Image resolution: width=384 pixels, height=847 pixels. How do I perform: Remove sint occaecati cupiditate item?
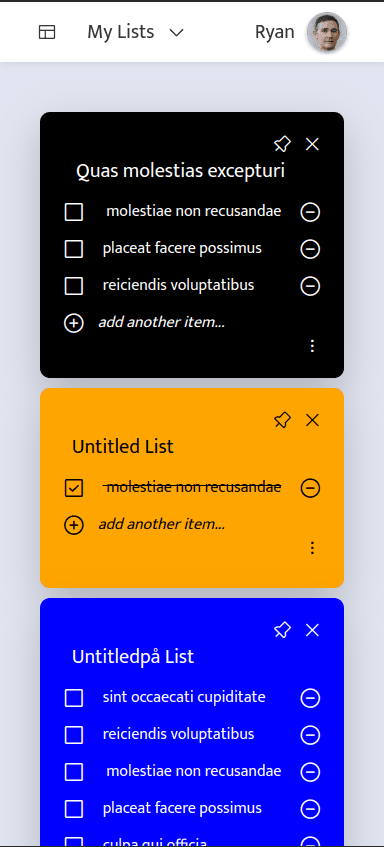coord(310,698)
